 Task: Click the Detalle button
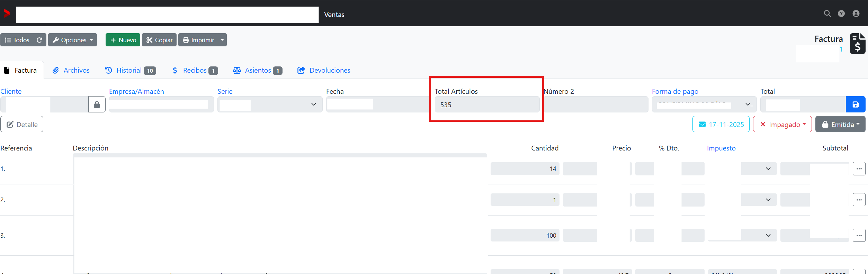[x=22, y=124]
